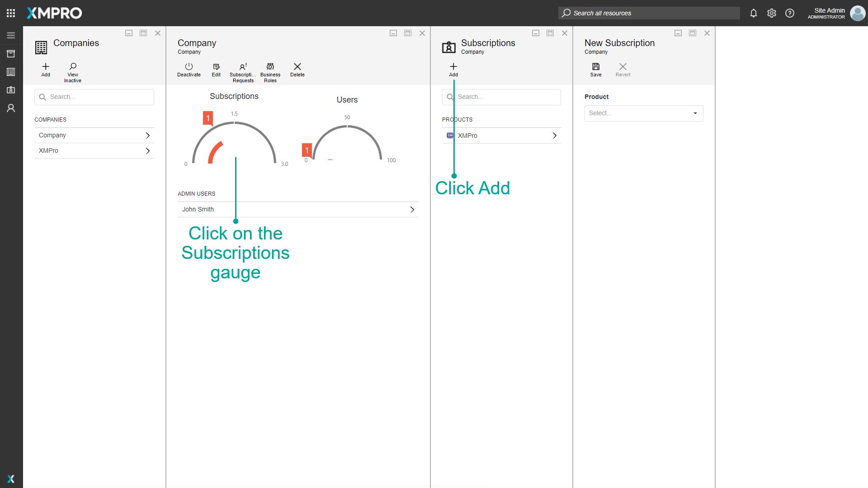Select Company in the companies list
This screenshot has height=488, width=868.
[94, 136]
